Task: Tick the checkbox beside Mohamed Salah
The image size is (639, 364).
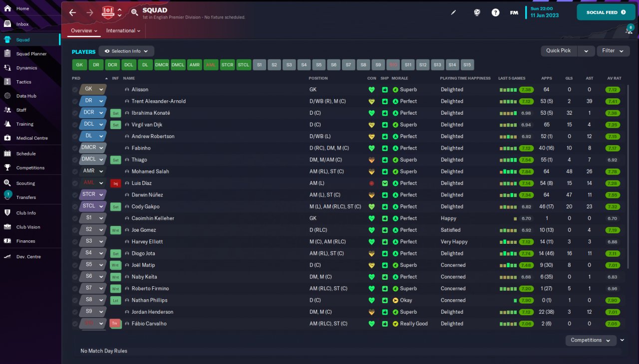Action: 75,172
